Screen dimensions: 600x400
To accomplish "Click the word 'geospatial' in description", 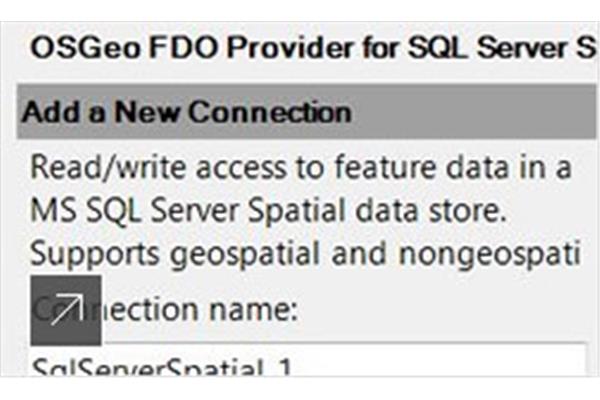I will coord(245,254).
